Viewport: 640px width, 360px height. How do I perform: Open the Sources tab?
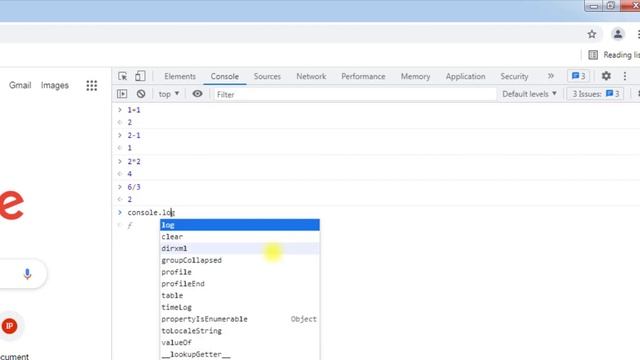tap(267, 76)
